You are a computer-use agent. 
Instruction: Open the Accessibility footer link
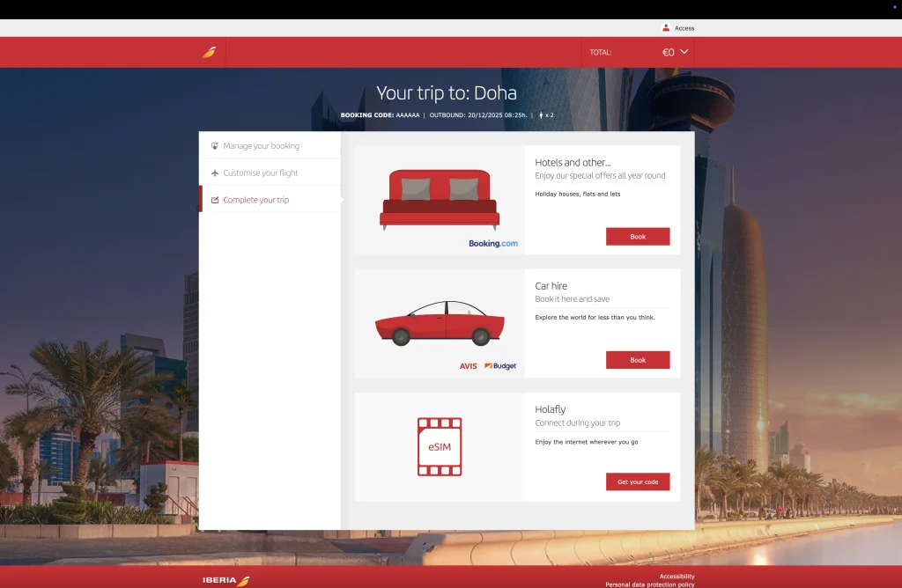click(x=676, y=577)
